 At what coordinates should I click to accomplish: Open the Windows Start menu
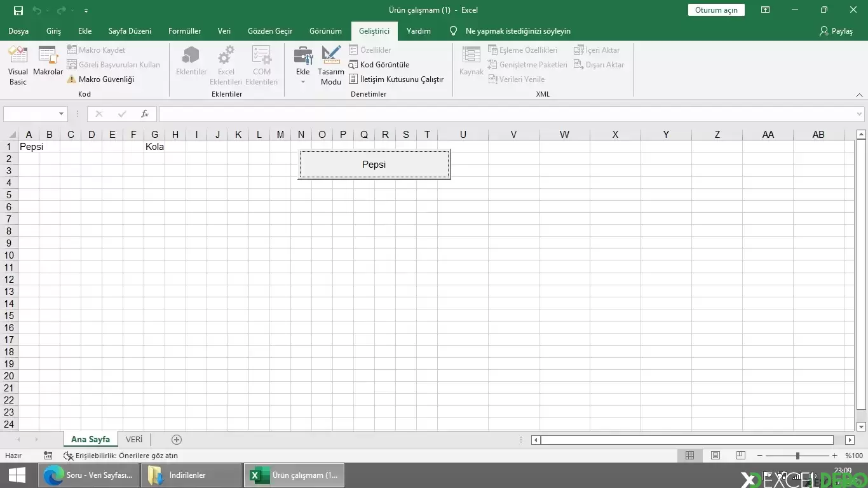pyautogui.click(x=17, y=475)
